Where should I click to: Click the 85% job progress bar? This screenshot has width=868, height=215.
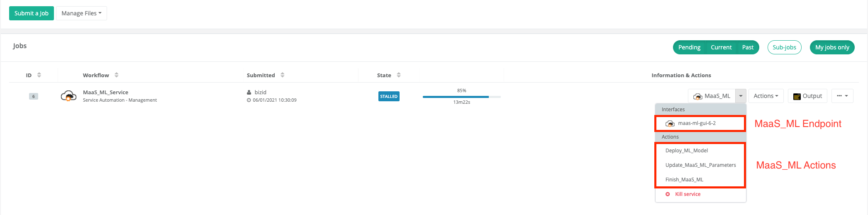461,97
